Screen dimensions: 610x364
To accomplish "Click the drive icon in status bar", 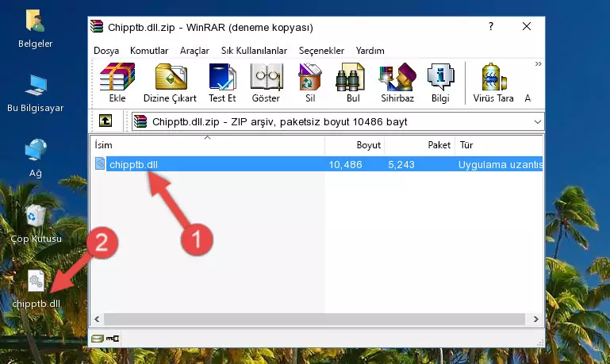I will pyautogui.click(x=98, y=339).
